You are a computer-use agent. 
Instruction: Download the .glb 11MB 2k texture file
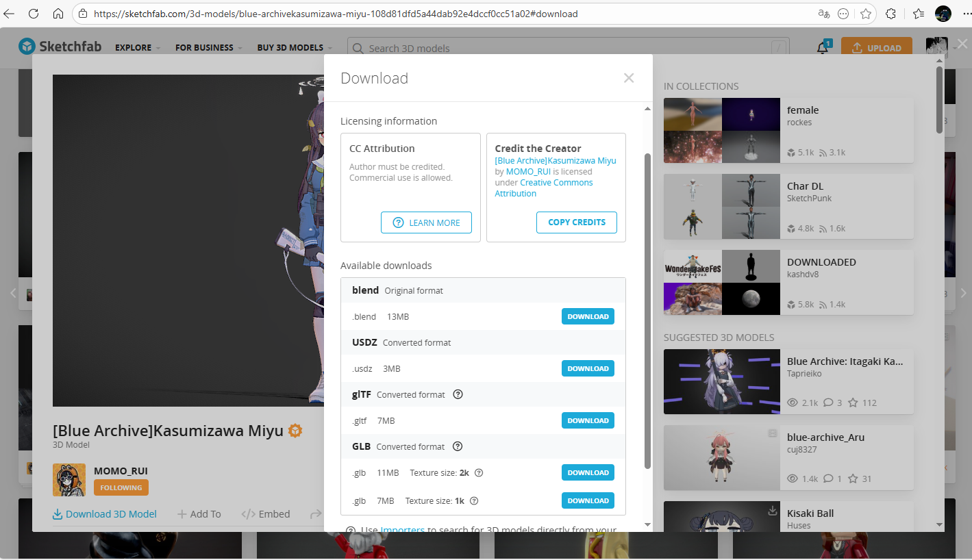588,472
